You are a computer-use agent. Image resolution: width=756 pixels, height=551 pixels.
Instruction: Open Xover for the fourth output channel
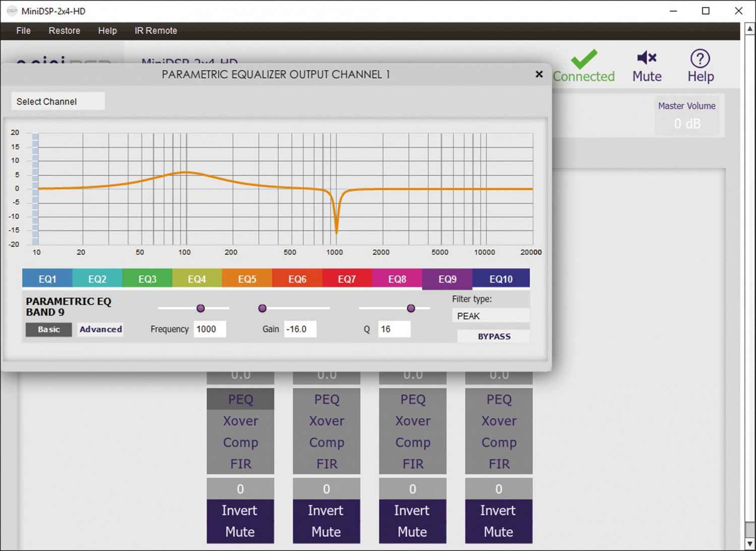click(499, 421)
